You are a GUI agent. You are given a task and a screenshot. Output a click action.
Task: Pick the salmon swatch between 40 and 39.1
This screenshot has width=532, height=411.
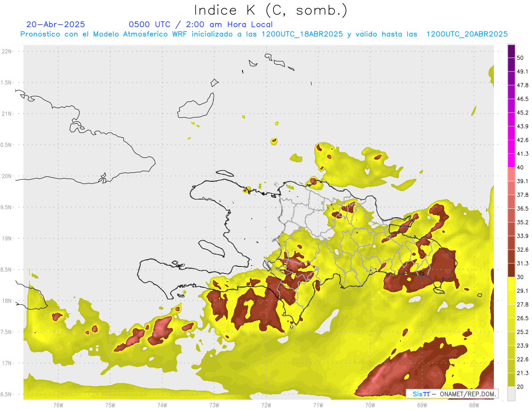click(x=511, y=174)
